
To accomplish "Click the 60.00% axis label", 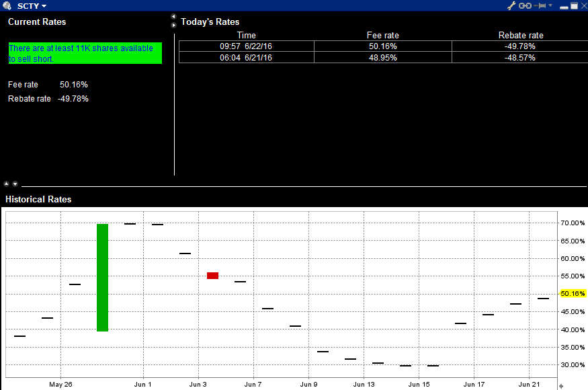I will [x=573, y=259].
